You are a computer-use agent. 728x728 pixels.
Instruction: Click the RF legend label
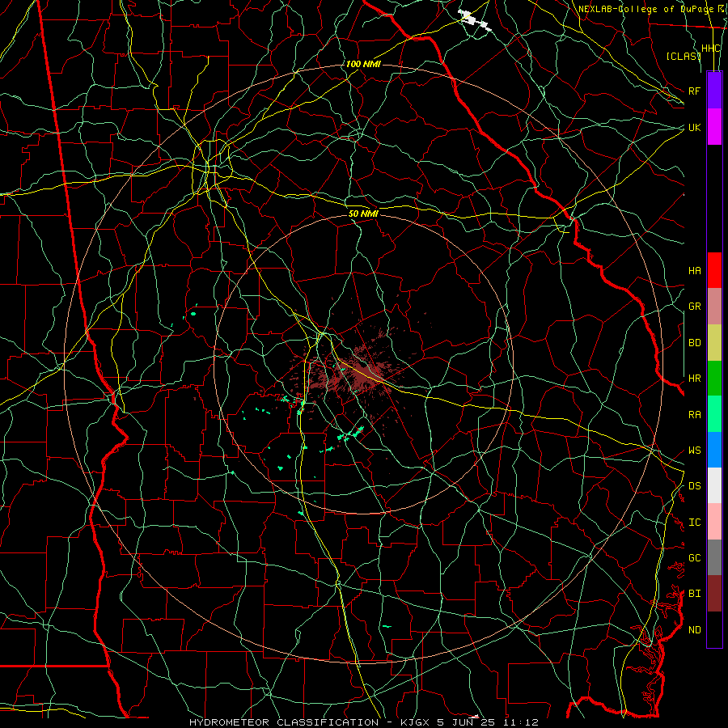(694, 91)
